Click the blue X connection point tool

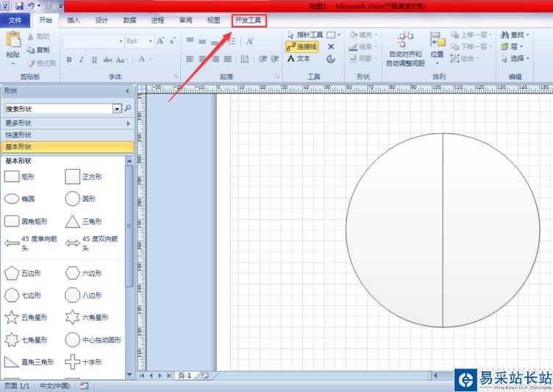331,46
